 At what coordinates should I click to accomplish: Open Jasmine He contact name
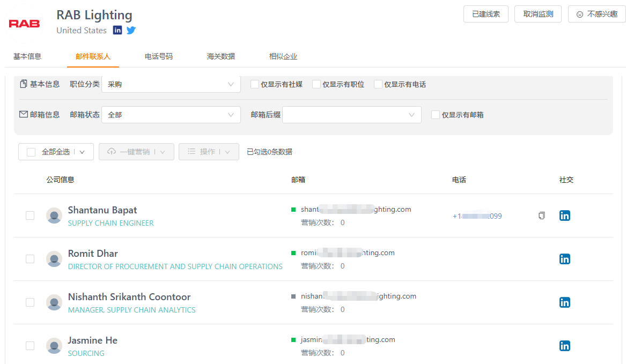93,340
